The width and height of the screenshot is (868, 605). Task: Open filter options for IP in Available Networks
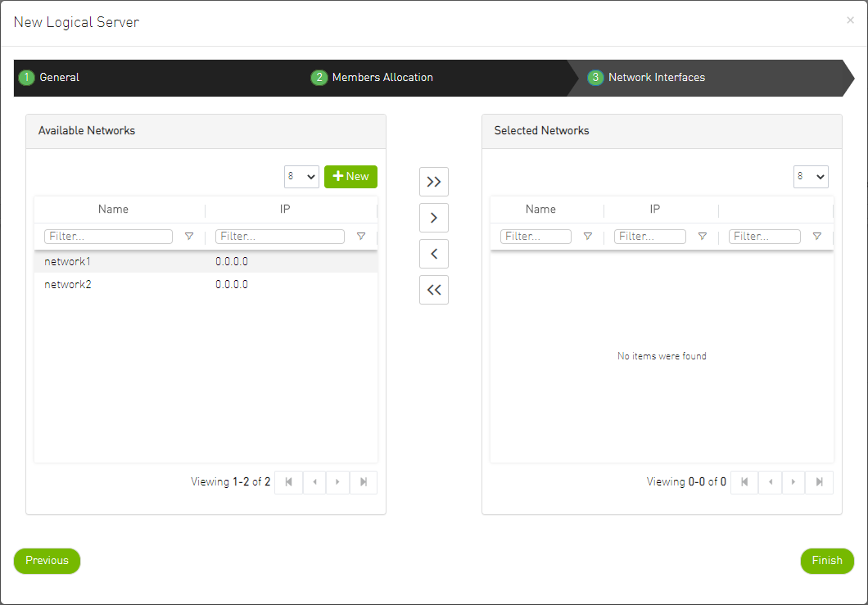tap(361, 236)
